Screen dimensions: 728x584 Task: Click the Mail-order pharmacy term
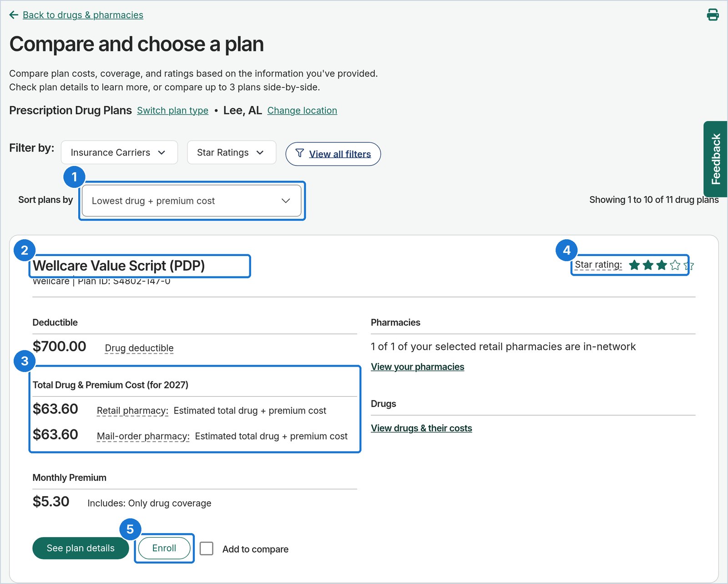click(x=143, y=436)
